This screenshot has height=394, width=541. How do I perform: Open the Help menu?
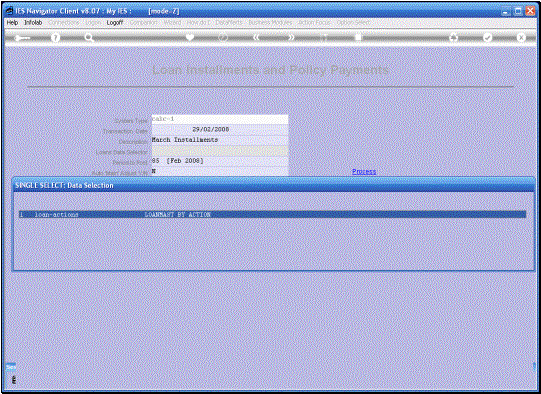(x=12, y=22)
